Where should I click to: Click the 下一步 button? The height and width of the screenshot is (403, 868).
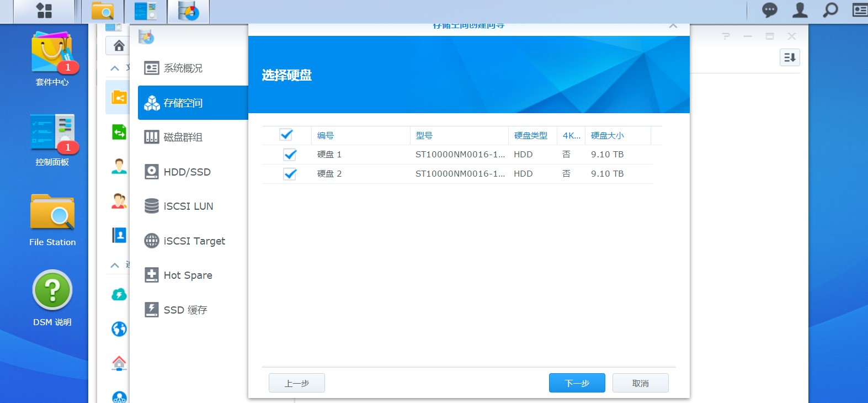(577, 383)
